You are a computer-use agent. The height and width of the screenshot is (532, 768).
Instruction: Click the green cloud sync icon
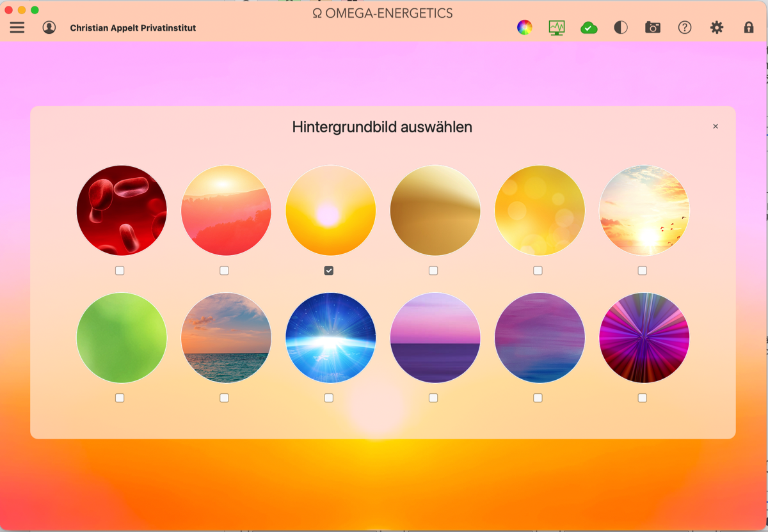coord(589,27)
